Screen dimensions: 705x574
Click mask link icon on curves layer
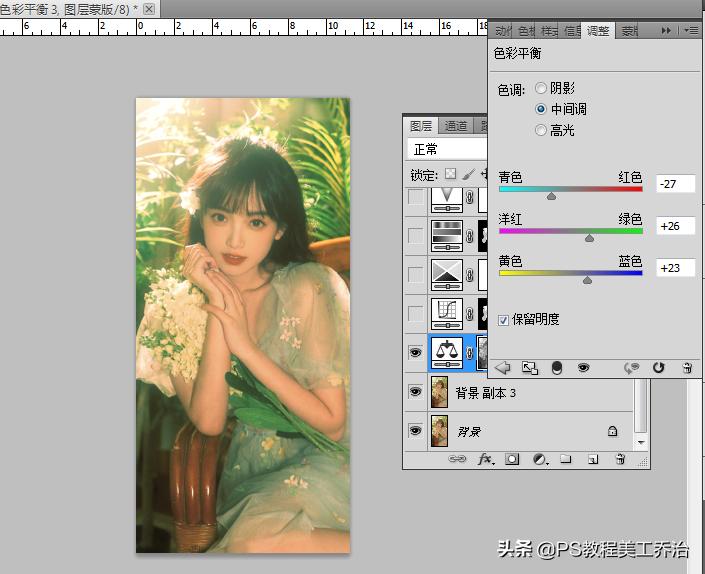click(x=470, y=314)
